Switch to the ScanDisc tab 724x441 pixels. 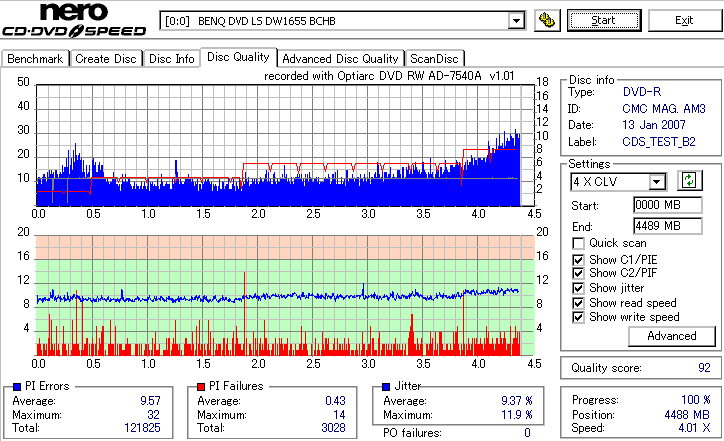[434, 59]
